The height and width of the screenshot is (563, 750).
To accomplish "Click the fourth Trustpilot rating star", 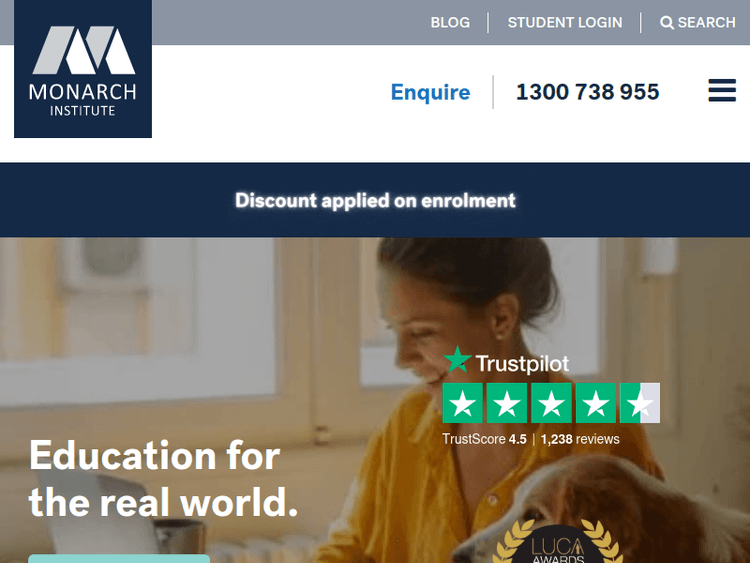I will pyautogui.click(x=596, y=403).
